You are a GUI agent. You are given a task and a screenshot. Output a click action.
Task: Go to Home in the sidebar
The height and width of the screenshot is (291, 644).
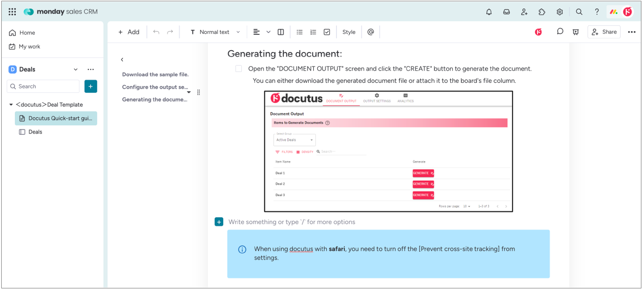pos(27,33)
